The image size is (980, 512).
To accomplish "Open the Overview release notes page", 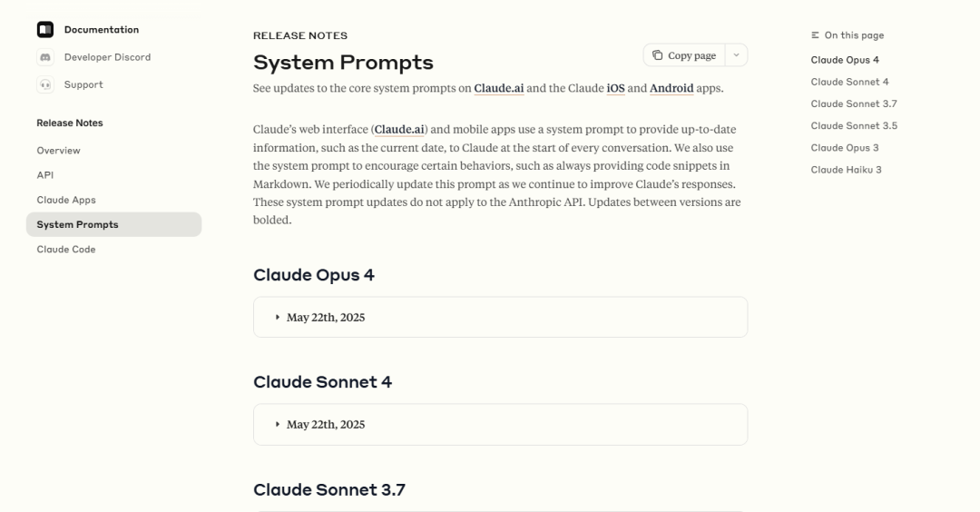I will pyautogui.click(x=58, y=151).
